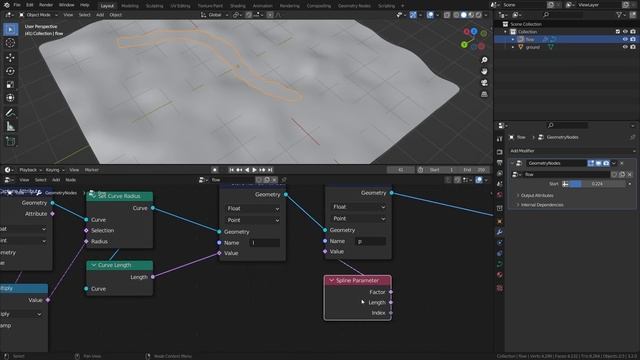Image resolution: width=640 pixels, height=360 pixels.
Task: Jump to end frame in timeline
Action: (270, 170)
